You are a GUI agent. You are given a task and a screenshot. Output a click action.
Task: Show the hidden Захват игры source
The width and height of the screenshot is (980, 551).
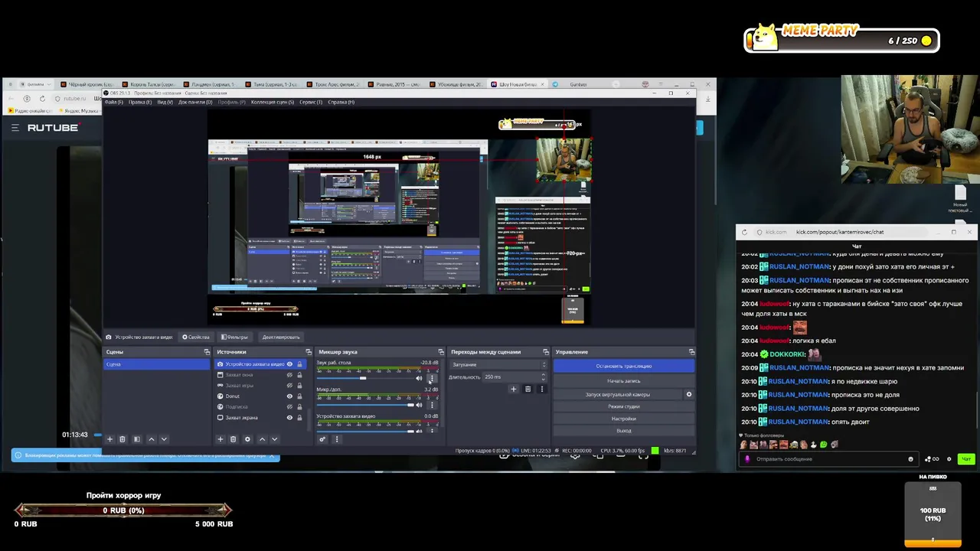(289, 386)
